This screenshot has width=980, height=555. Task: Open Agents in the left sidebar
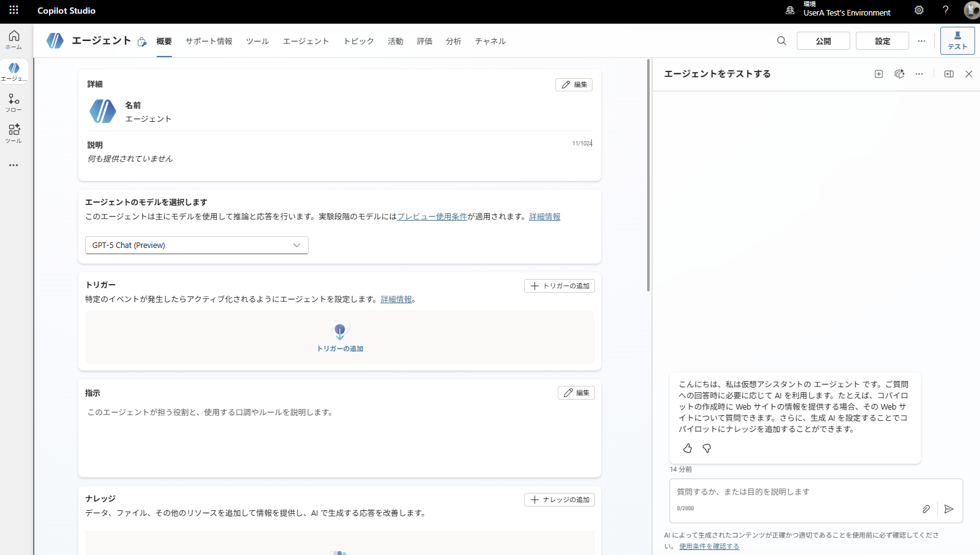[14, 71]
